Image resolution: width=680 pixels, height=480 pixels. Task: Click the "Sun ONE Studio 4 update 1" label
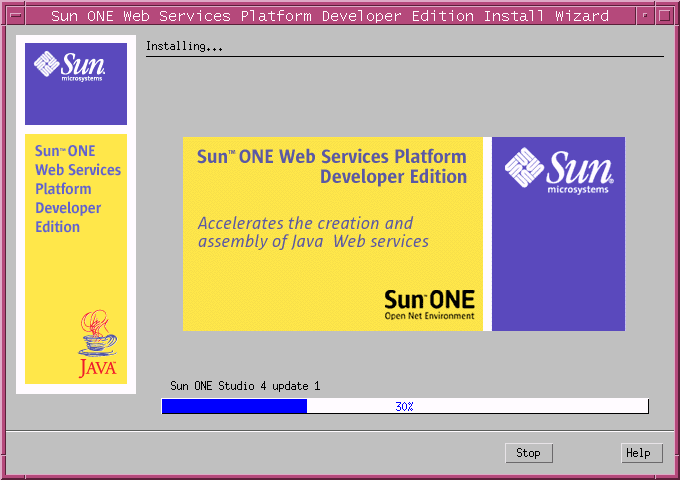click(x=245, y=386)
